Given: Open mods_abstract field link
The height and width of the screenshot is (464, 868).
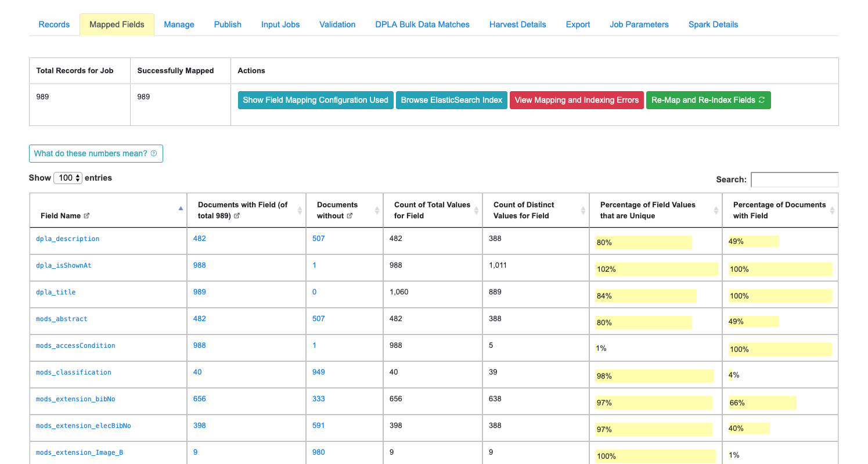Looking at the screenshot, I should pos(62,319).
